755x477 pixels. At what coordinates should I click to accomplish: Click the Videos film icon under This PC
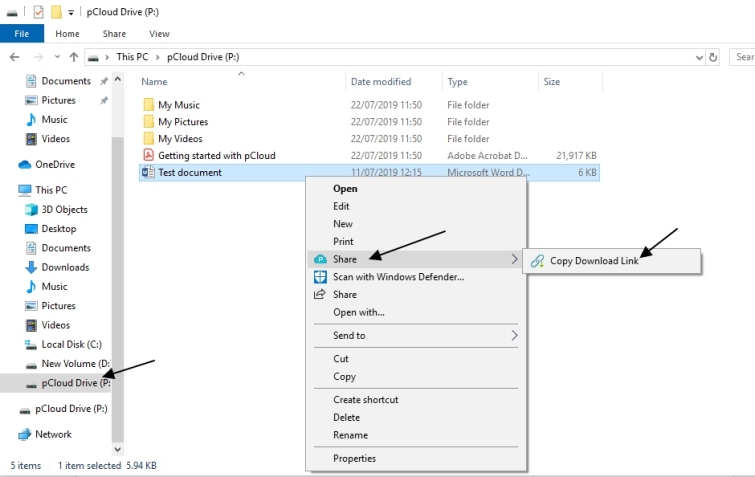click(31, 325)
